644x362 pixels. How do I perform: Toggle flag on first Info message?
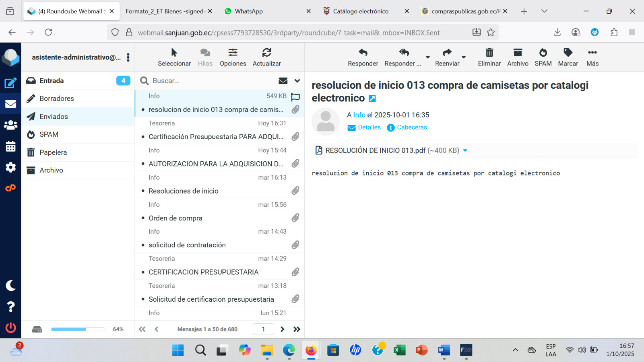tap(295, 97)
